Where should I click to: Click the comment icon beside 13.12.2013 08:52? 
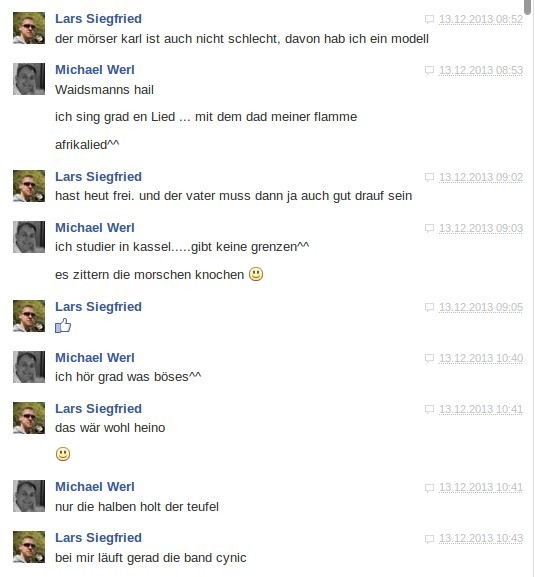click(x=429, y=19)
